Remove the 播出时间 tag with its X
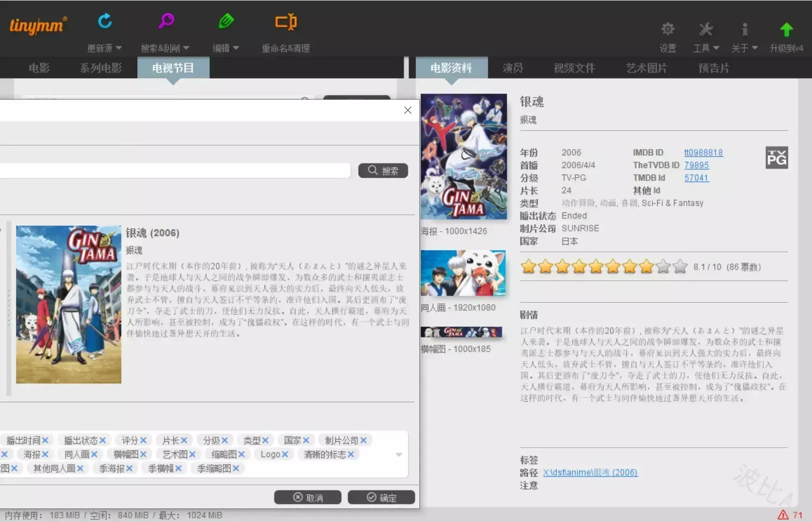 45,440
